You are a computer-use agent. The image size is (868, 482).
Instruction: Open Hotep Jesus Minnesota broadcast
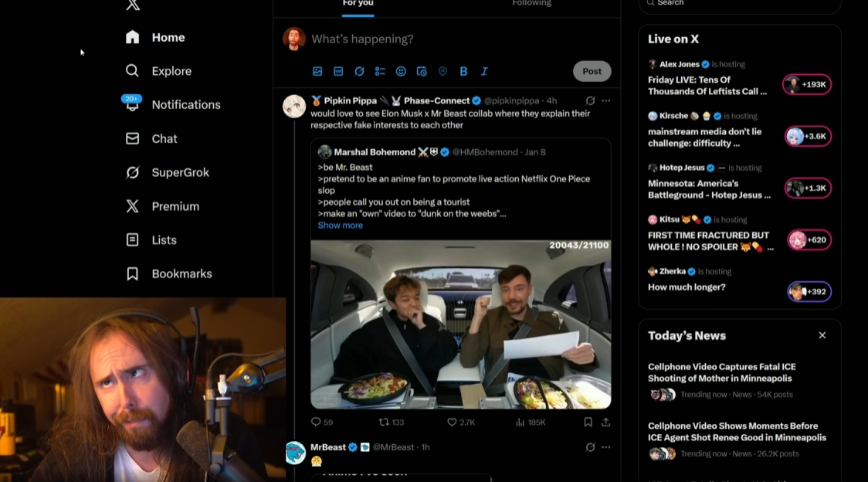point(709,189)
